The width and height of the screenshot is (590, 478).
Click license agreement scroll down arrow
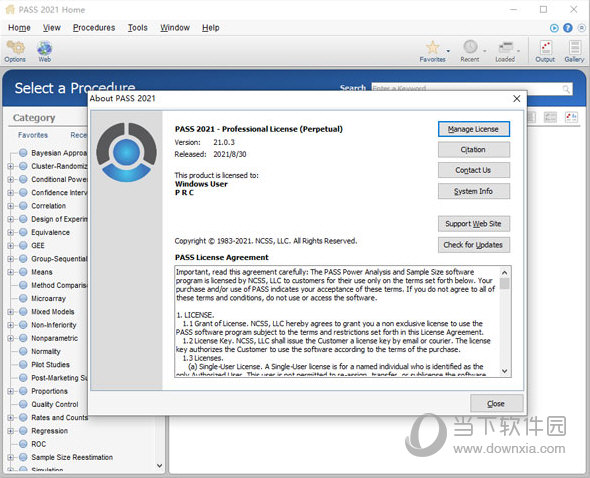coord(505,371)
